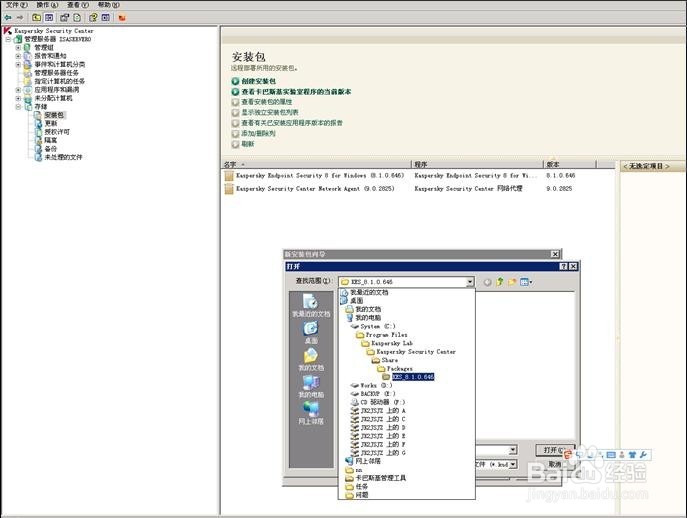Click the 查看安装包的属性 link
The width and height of the screenshot is (687, 518).
[267, 102]
